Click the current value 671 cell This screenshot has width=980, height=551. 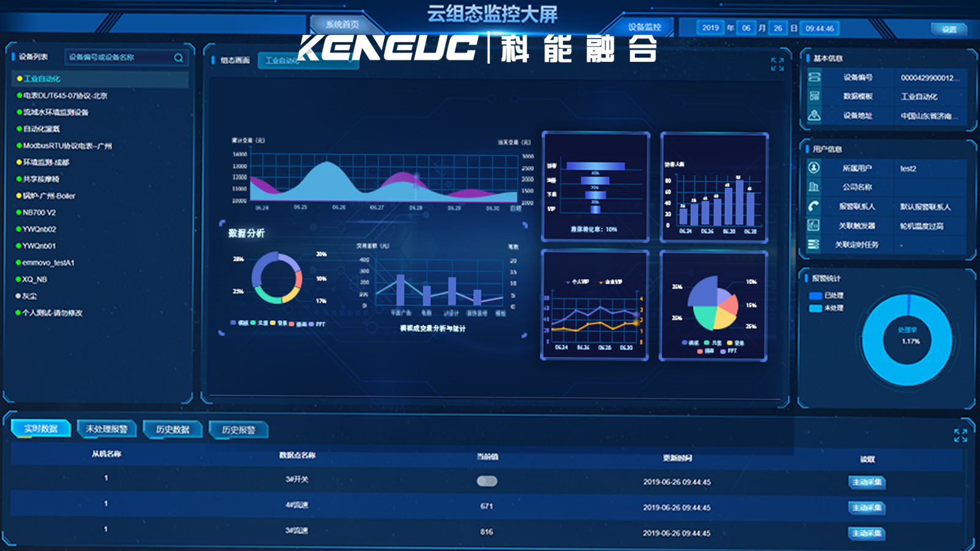point(487,506)
